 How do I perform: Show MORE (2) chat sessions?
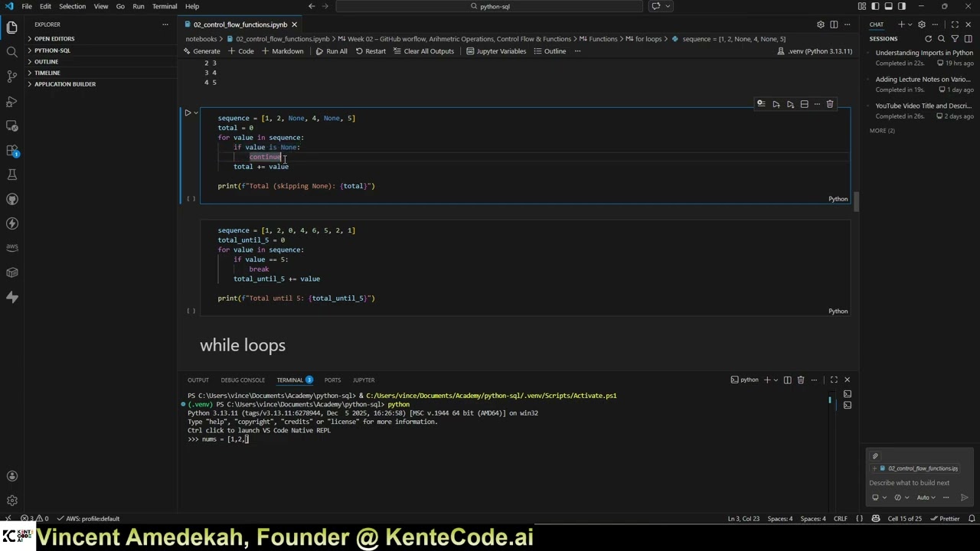pos(882,131)
